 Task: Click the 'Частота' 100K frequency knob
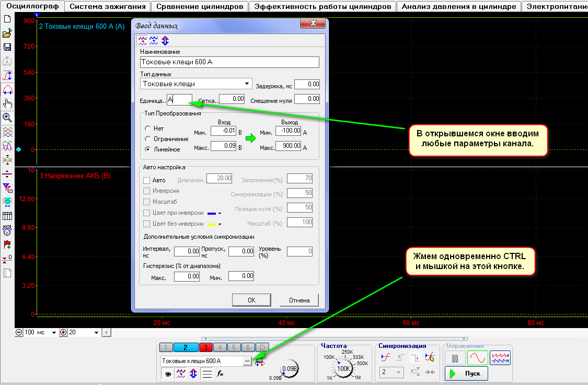[343, 368]
